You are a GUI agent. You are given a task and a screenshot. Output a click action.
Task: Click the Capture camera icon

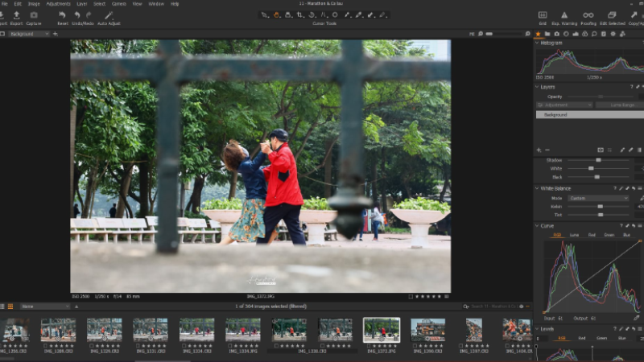pos(34,15)
